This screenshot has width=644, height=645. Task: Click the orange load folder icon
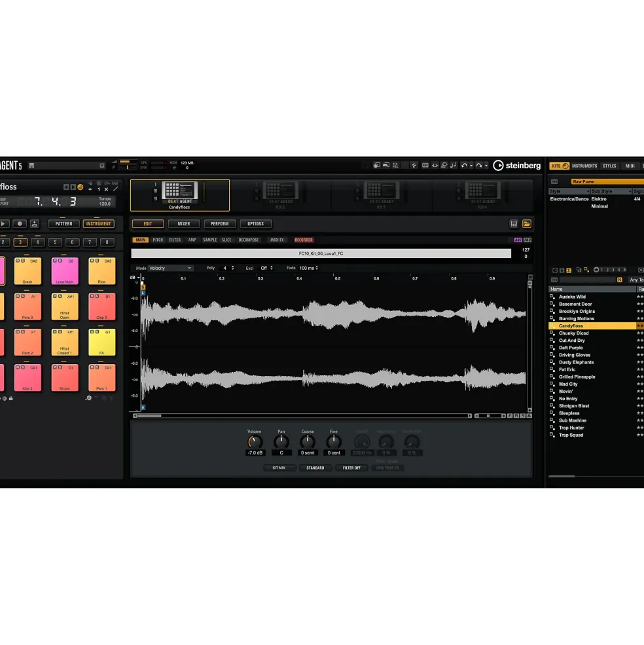[526, 224]
